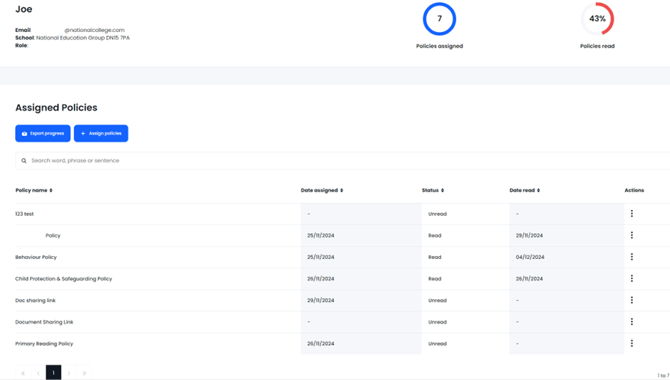The image size is (670, 380).
Task: Click the Policies assigned circle showing 7
Action: 439,19
